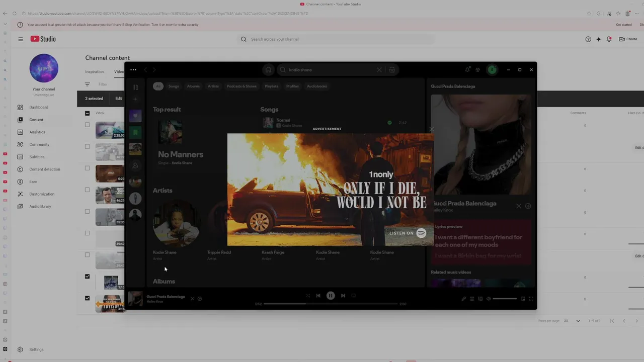The image size is (644, 362).
Task: Open Spotify notifications bell
Action: coord(467,70)
